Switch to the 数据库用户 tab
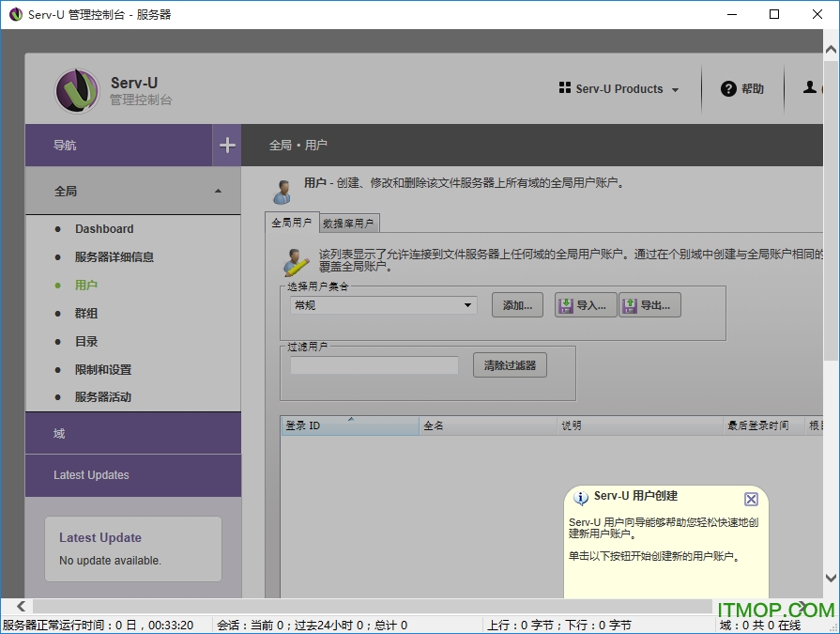The width and height of the screenshot is (840, 634). pyautogui.click(x=349, y=224)
